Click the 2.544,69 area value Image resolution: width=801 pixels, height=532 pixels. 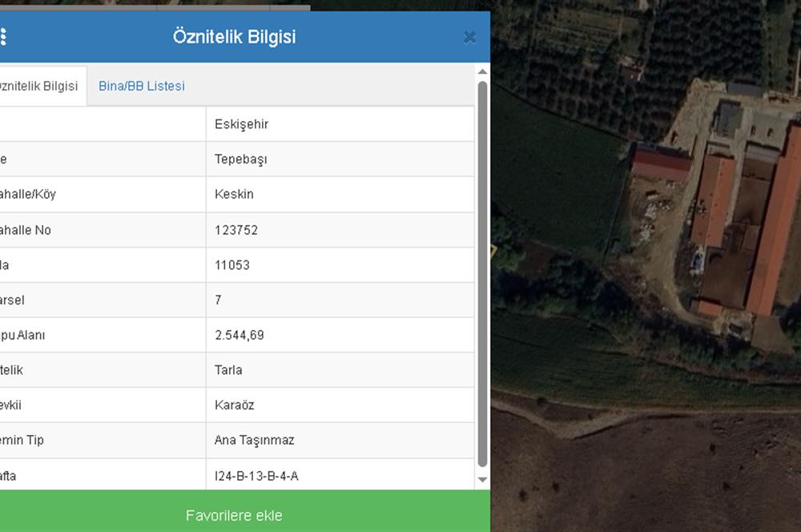point(239,335)
